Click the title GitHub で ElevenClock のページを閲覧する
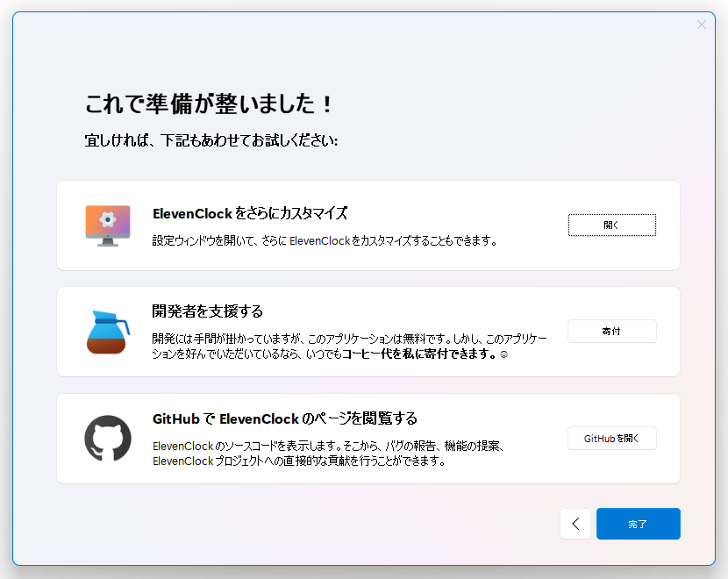 pos(284,418)
